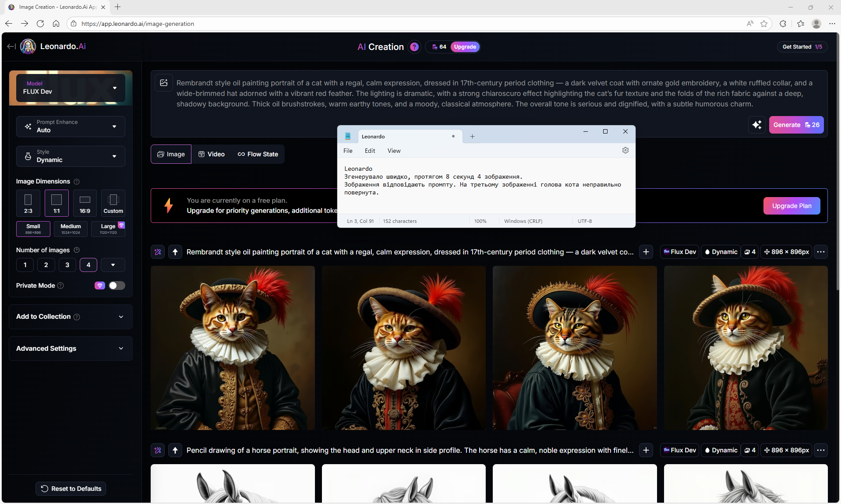Click the purple help question mark icon
Viewport: 841px width, 504px height.
414,47
